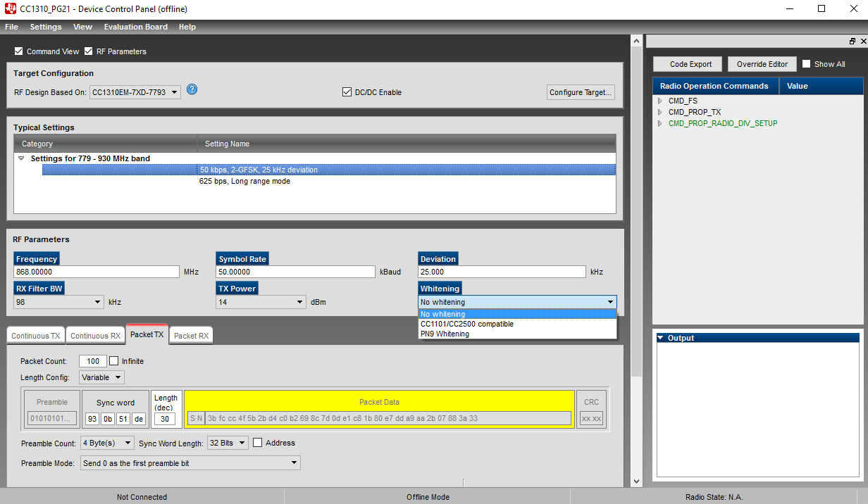Click the Length (dec) field showing 30
Image resolution: width=868 pixels, height=504 pixels.
165,419
